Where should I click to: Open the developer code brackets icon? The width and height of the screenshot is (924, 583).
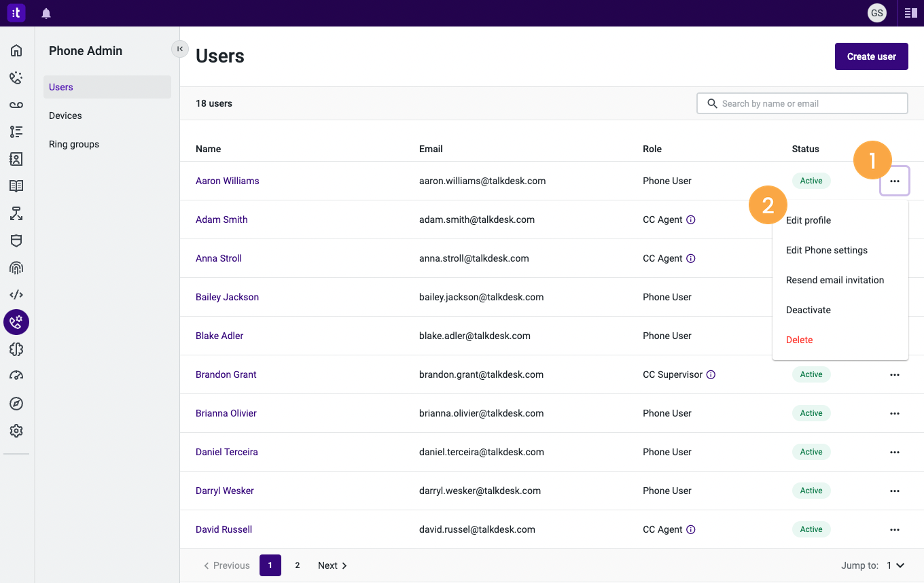[x=16, y=295]
